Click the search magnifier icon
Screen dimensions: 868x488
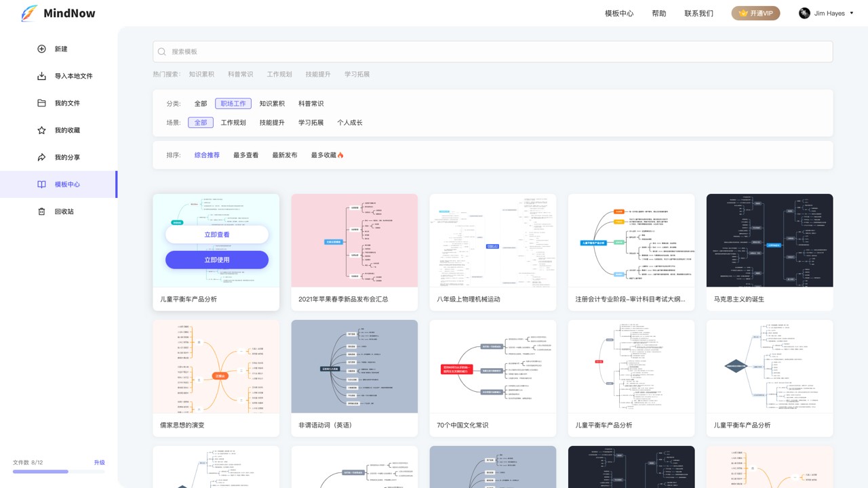coord(162,52)
